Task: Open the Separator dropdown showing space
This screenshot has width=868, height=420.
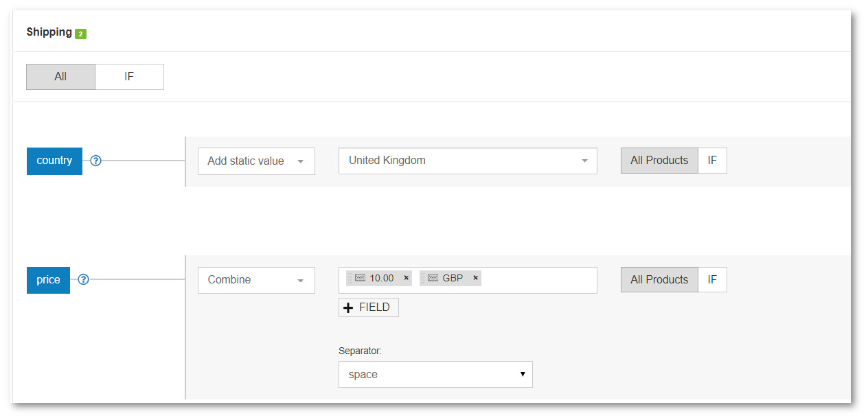Action: click(x=435, y=374)
